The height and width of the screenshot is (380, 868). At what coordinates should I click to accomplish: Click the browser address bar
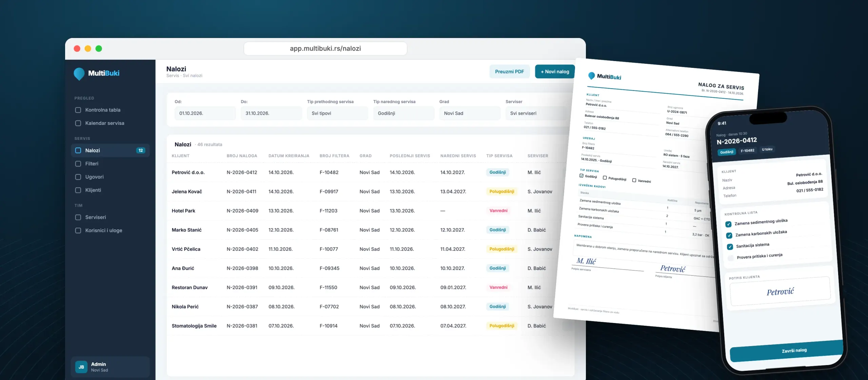pyautogui.click(x=325, y=49)
